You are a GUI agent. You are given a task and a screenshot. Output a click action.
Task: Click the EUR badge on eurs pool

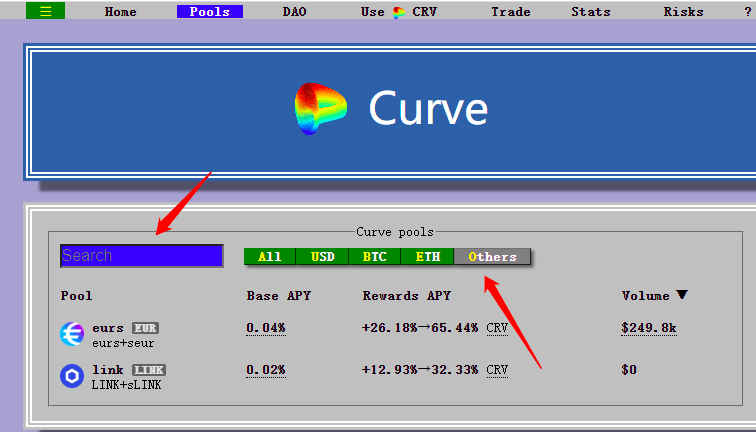(x=145, y=328)
